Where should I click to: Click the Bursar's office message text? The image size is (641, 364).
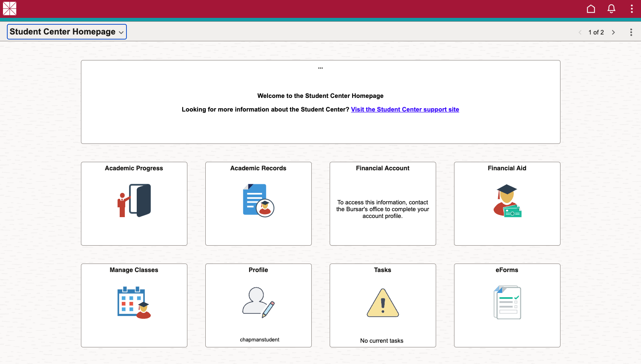[383, 209]
